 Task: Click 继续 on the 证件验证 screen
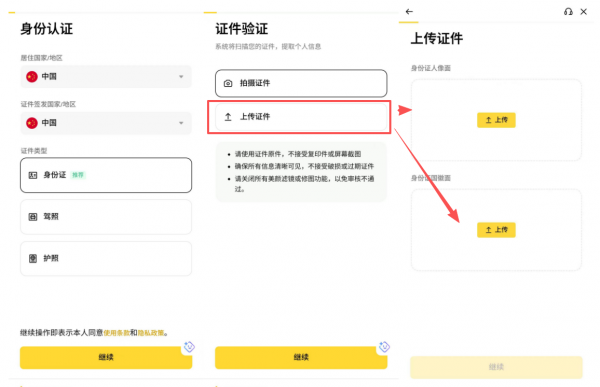pos(301,358)
